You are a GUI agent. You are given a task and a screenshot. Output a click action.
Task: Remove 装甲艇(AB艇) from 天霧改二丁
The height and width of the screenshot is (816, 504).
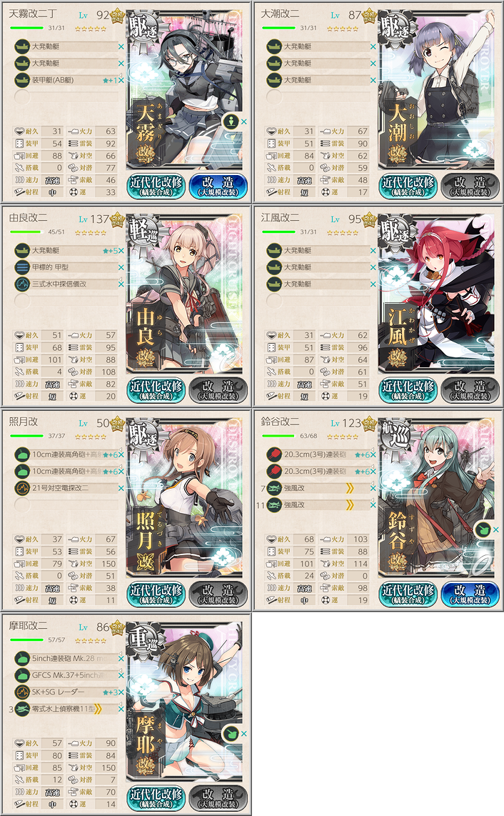coord(121,80)
